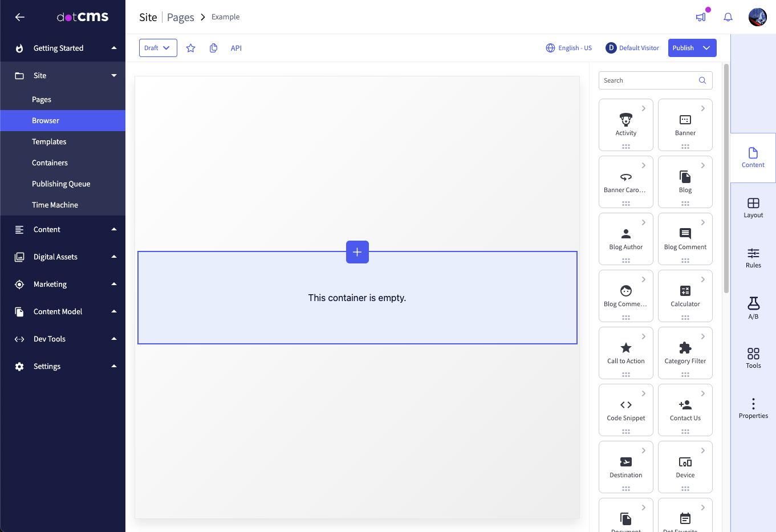Open the Draft mode dropdown
This screenshot has height=532, width=776.
158,48
